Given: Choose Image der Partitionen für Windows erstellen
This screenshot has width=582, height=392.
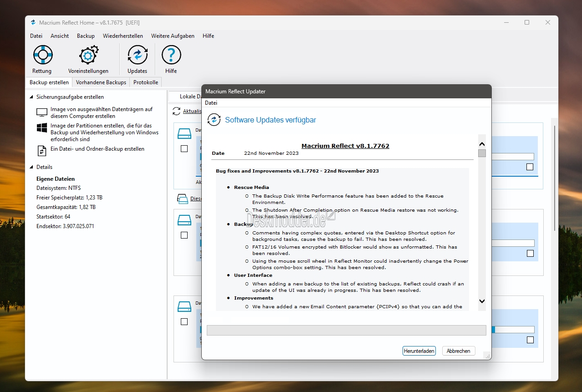Looking at the screenshot, I should click(x=104, y=132).
